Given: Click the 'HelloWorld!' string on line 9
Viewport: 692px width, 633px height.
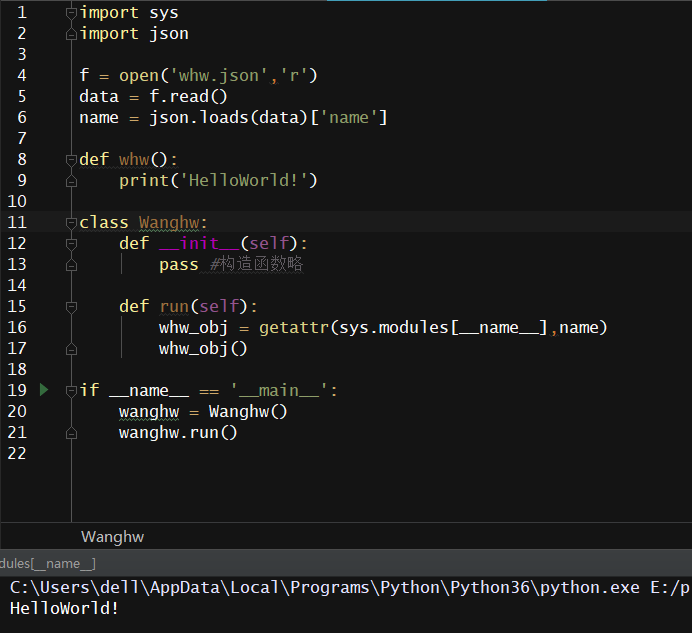Looking at the screenshot, I should 244,181.
